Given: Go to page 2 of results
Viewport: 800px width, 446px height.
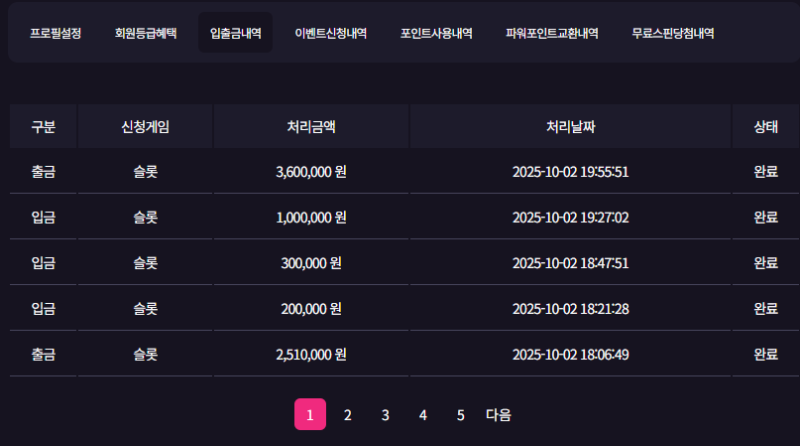Looking at the screenshot, I should [x=348, y=415].
